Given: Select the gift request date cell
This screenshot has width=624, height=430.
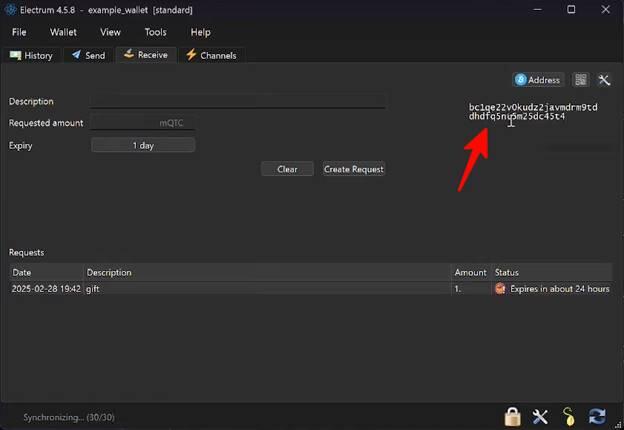Looking at the screenshot, I should coord(46,289).
